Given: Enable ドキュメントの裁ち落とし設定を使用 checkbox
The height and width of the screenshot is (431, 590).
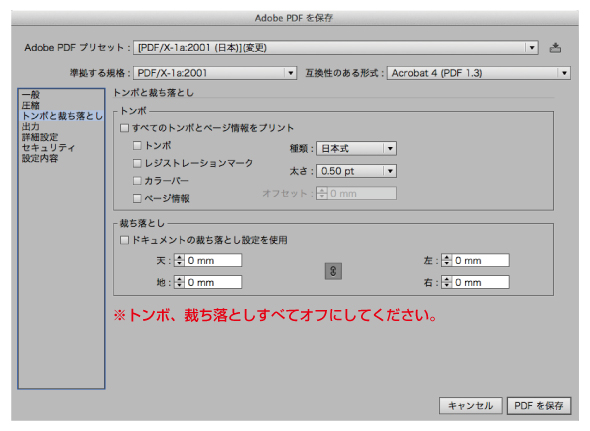Looking at the screenshot, I should 125,240.
